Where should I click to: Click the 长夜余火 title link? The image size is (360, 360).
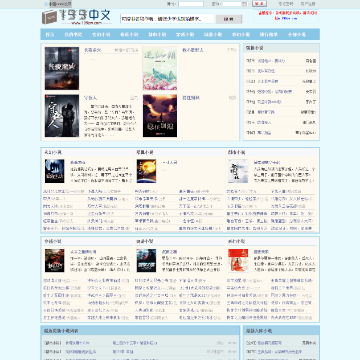point(92,50)
